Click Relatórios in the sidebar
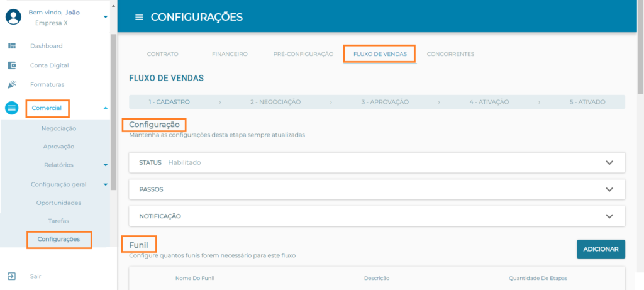644x290 pixels. pos(58,165)
